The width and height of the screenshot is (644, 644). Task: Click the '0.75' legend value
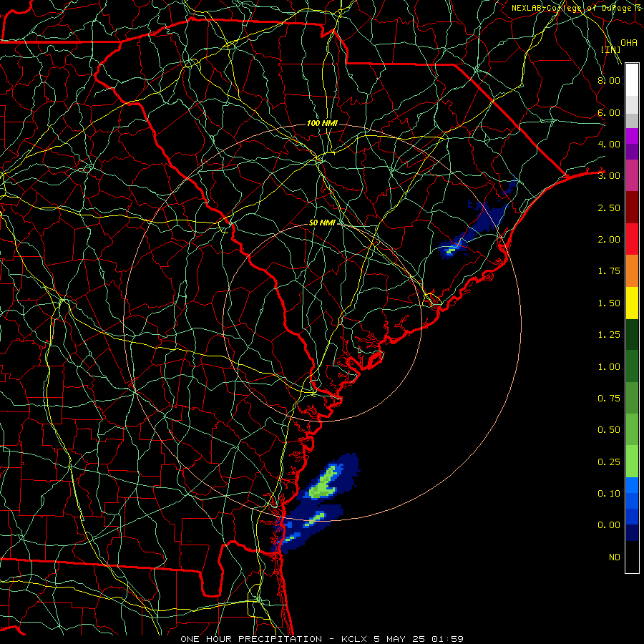pyautogui.click(x=609, y=399)
